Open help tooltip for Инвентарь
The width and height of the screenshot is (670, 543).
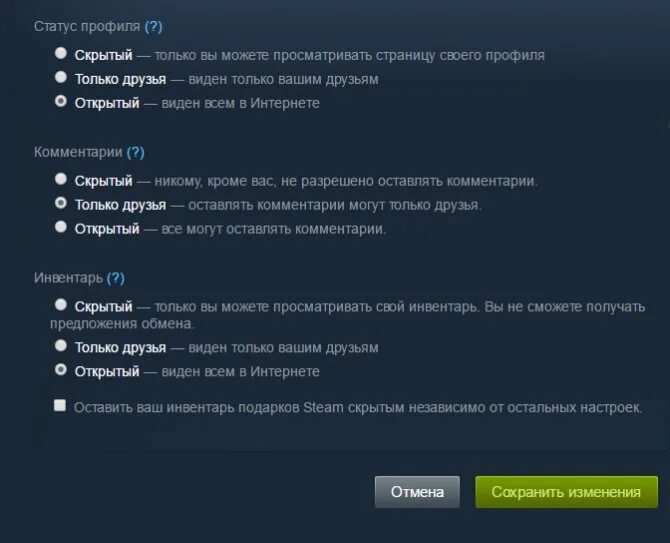[116, 278]
